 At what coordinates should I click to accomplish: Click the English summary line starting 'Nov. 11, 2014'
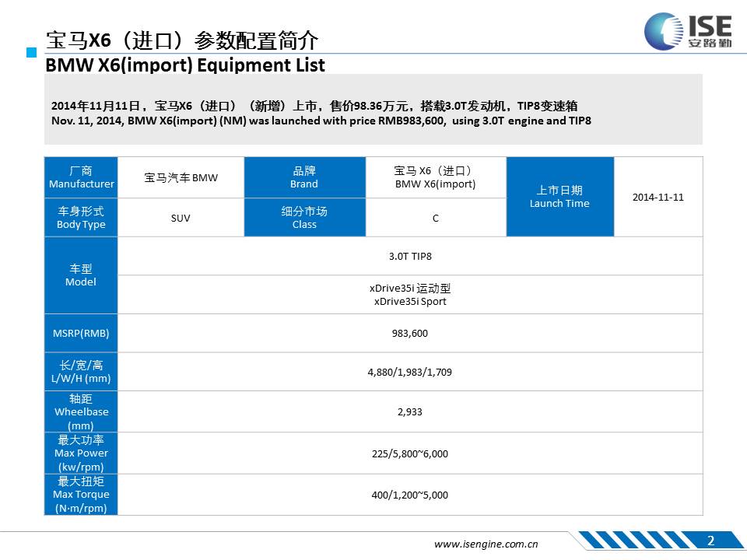321,121
